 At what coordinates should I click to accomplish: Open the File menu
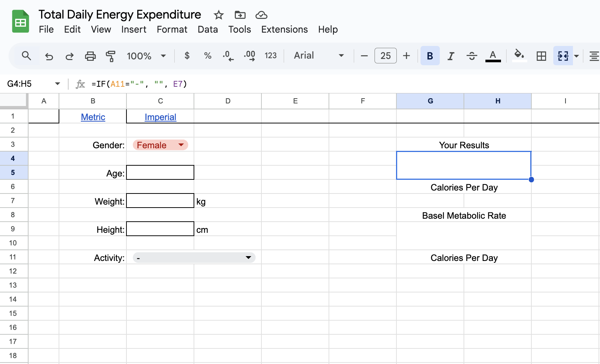(46, 30)
